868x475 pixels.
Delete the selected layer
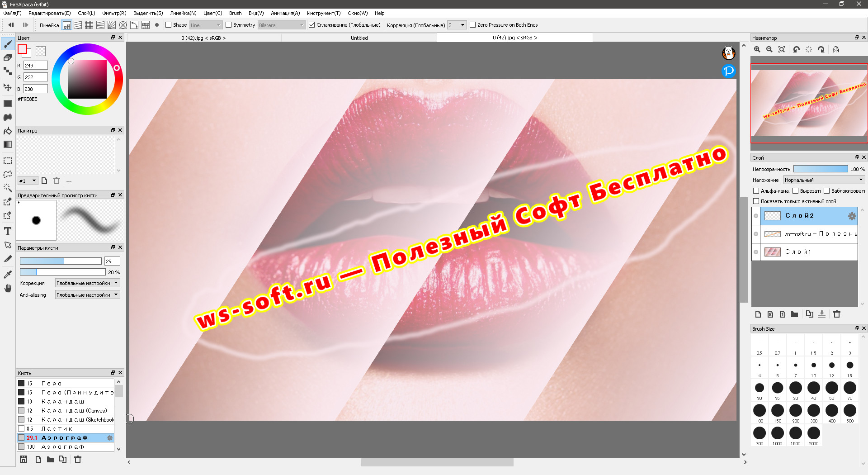(x=837, y=314)
